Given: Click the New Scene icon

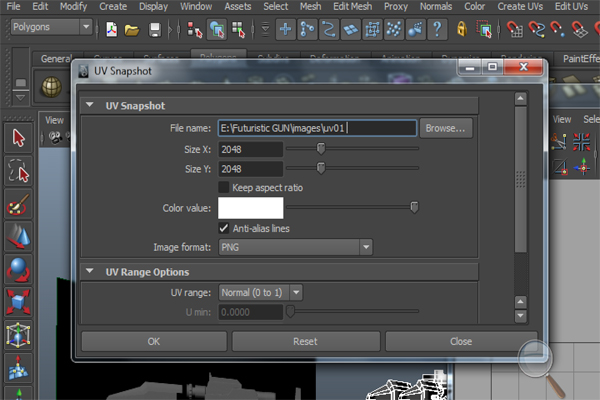Looking at the screenshot, I should pos(111,29).
